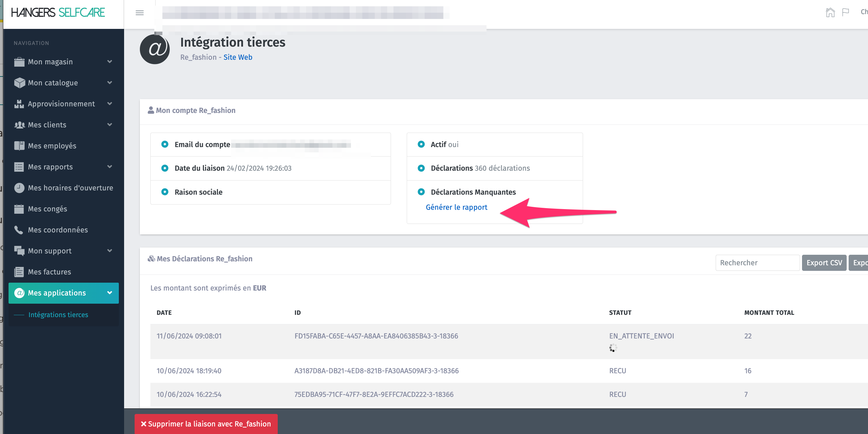Click the Date du liaison 24/02/2024 value

pyautogui.click(x=259, y=168)
